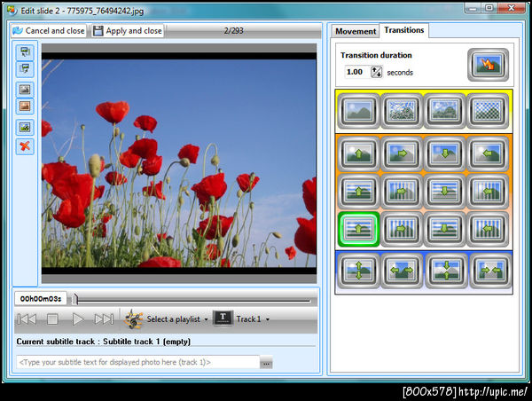The height and width of the screenshot is (401, 532).
Task: Click the red X delete icon
Action: [x=25, y=146]
